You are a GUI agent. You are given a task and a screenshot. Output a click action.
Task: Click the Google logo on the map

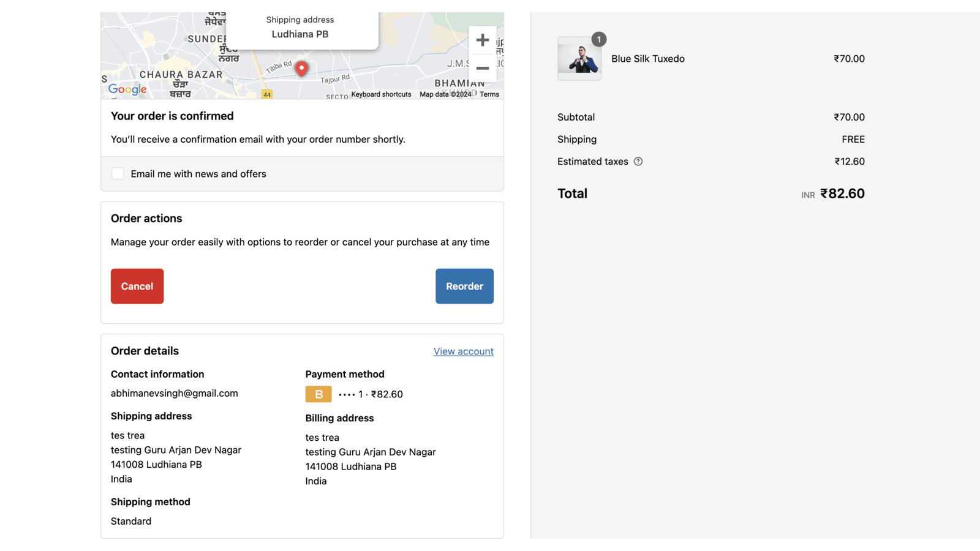pyautogui.click(x=126, y=89)
